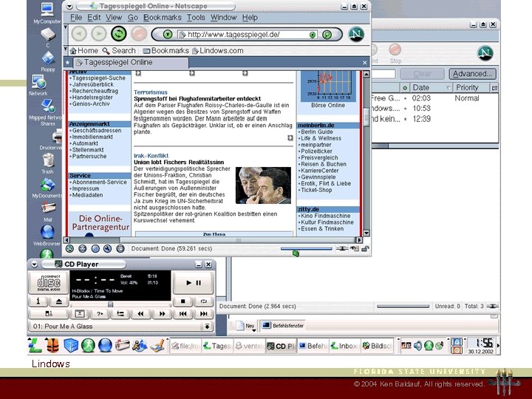Open the track selector dropdown '01: Pour Me A Glass'
The image size is (532, 399).
point(120,327)
